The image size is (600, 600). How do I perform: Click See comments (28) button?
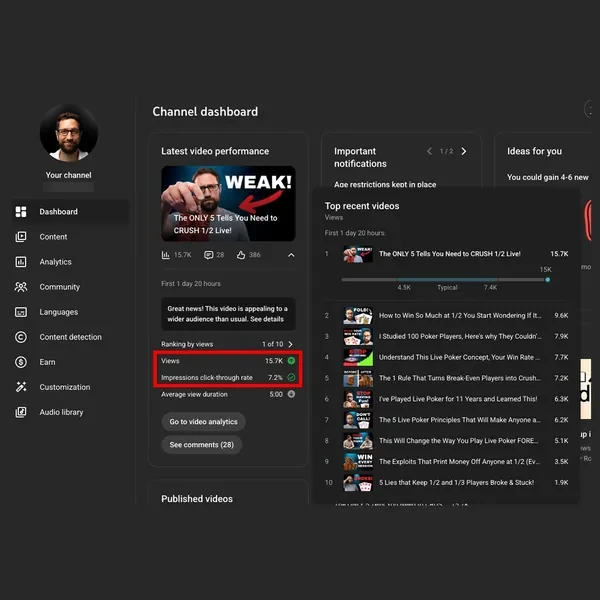tap(202, 445)
